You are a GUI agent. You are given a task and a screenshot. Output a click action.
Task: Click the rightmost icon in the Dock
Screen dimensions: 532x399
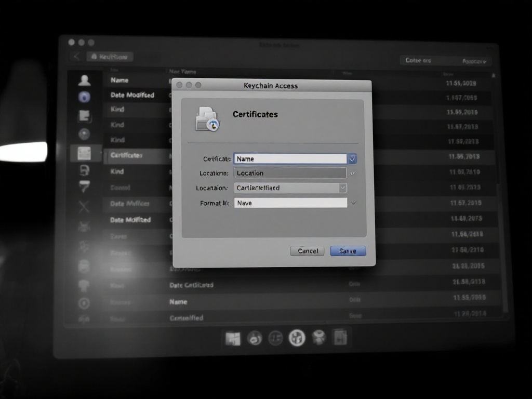tap(340, 338)
